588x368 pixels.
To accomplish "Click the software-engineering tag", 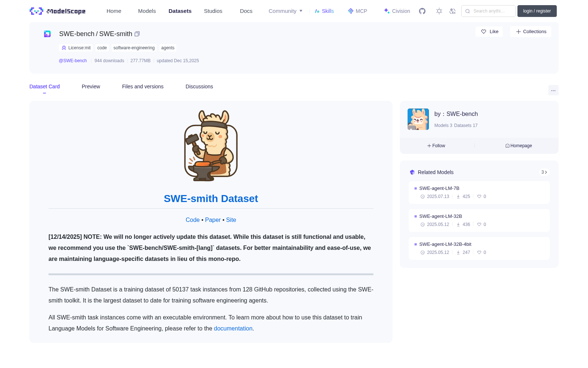I will coord(134,48).
